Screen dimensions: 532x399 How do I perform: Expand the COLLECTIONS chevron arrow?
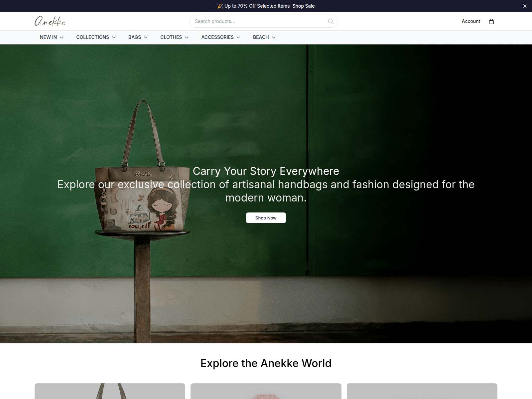coord(114,37)
